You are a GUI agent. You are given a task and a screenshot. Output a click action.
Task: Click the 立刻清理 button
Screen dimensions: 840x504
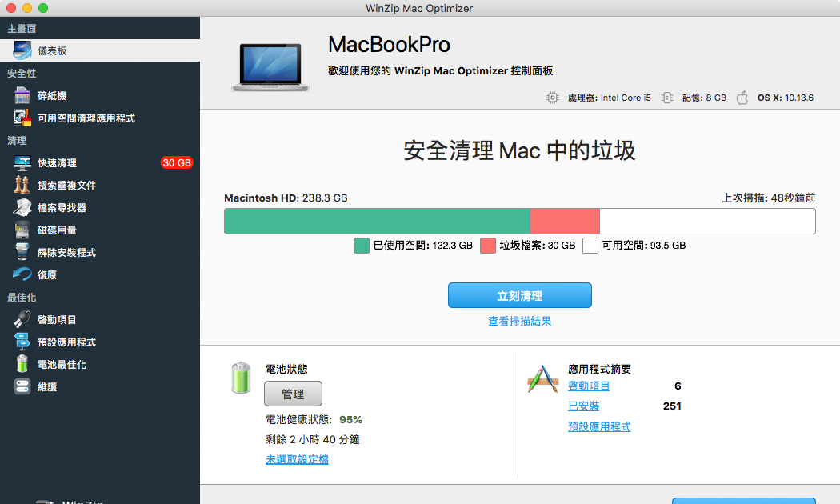[x=520, y=295]
